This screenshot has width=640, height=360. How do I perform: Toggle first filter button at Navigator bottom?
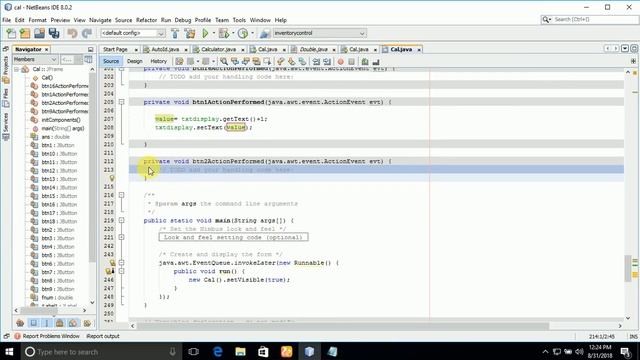[20, 323]
